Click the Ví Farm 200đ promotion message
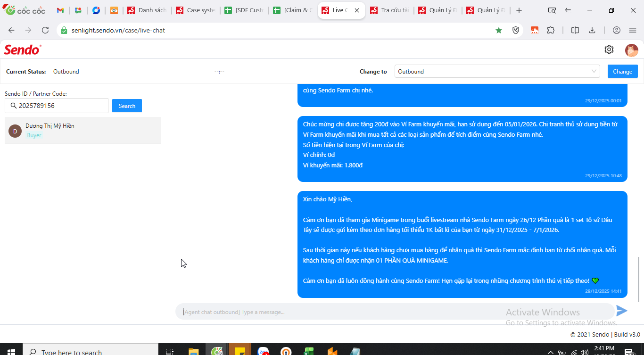 tap(462, 149)
